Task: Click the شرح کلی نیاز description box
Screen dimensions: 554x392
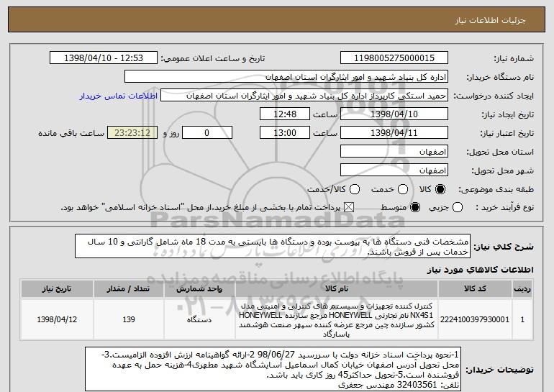Action: [x=273, y=246]
